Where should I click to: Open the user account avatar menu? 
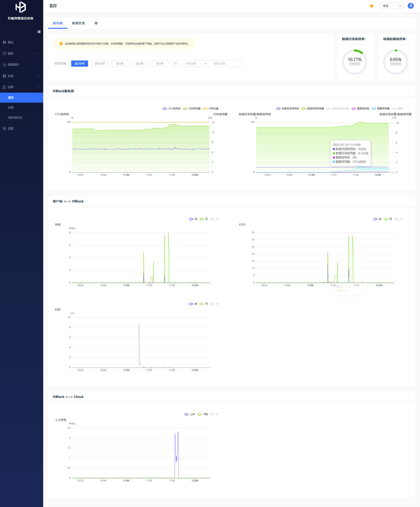411,6
